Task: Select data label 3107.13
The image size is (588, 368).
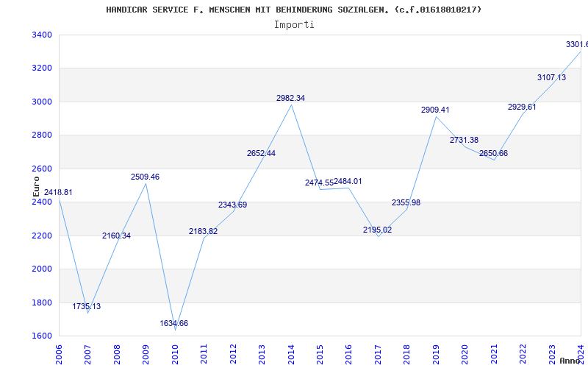Action: tap(552, 78)
